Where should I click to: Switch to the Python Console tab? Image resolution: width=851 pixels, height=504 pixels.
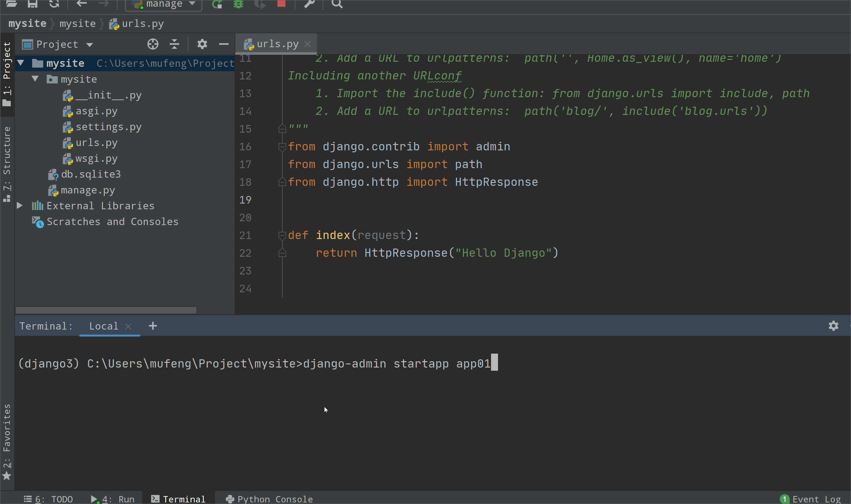269,499
